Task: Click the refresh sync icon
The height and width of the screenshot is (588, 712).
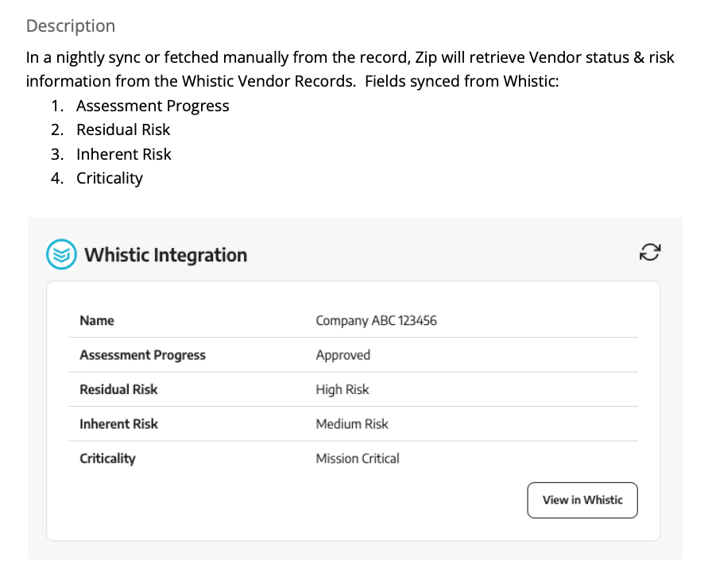Action: 650,252
